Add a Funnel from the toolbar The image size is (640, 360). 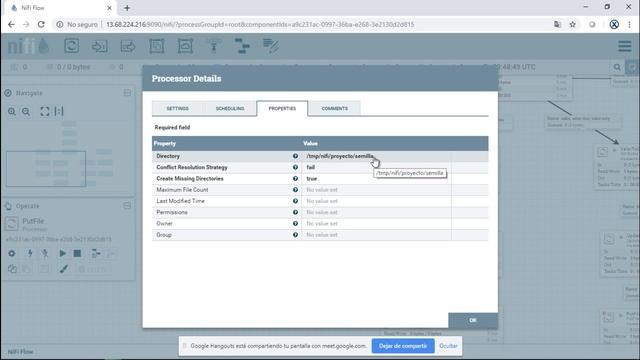point(213,46)
